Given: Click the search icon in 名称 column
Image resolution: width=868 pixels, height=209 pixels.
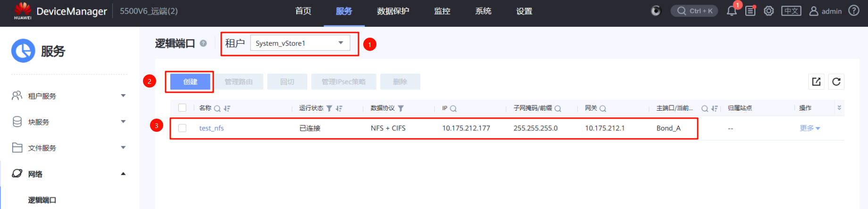Looking at the screenshot, I should click(217, 108).
